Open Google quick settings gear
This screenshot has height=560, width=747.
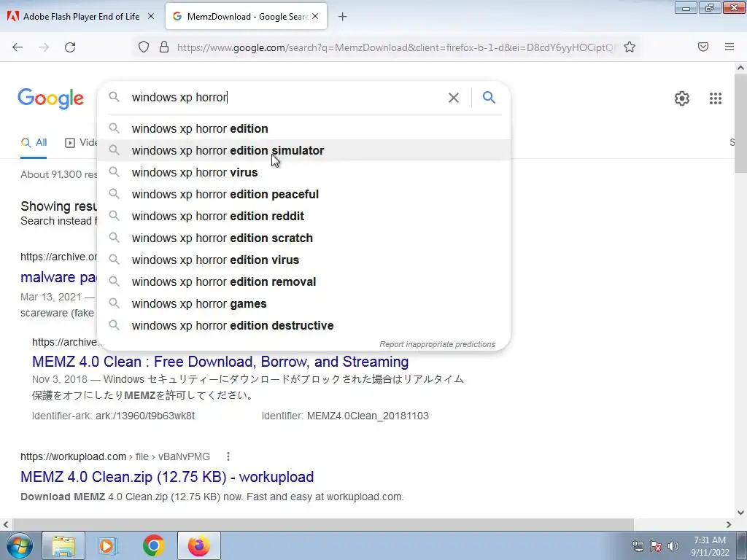[x=682, y=98]
